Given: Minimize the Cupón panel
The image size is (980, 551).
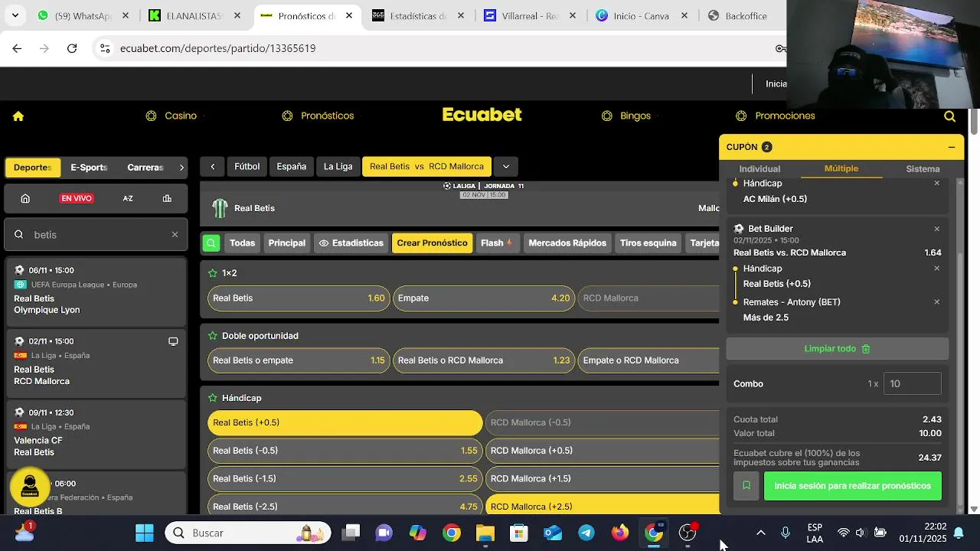Looking at the screenshot, I should pos(952,147).
